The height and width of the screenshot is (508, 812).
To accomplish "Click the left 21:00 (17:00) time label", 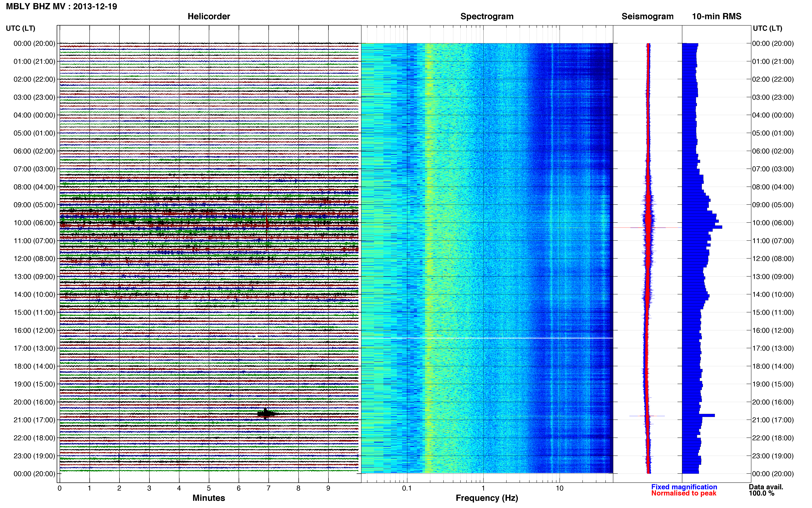I will point(34,420).
